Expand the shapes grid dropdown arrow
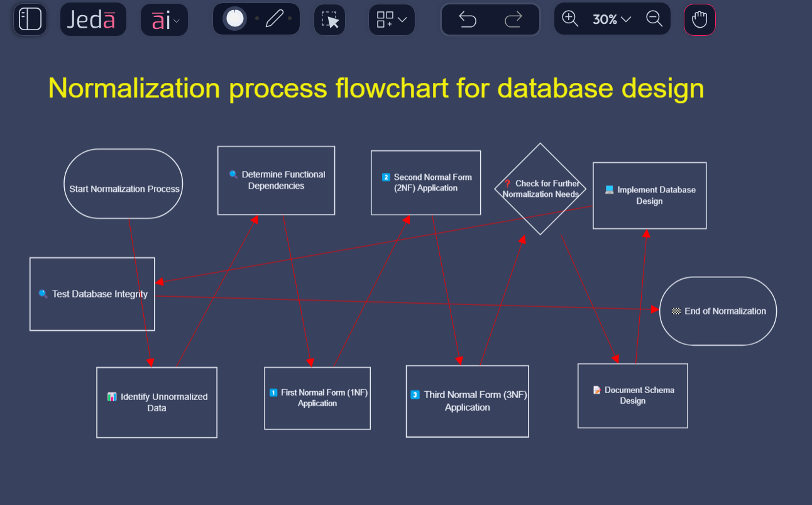The width and height of the screenshot is (812, 505). pyautogui.click(x=403, y=19)
